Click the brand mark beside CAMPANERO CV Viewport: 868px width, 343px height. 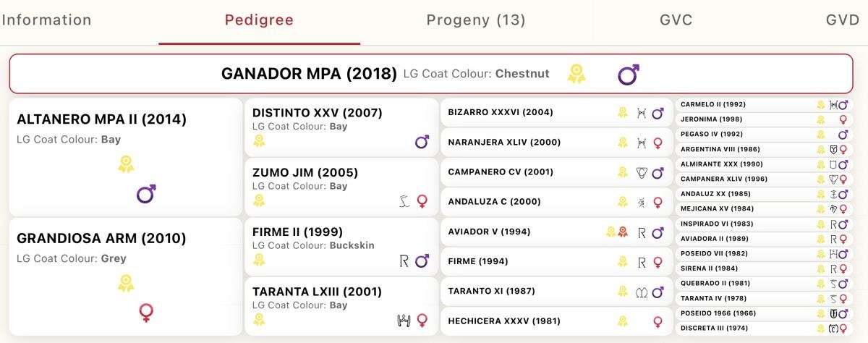pos(641,172)
